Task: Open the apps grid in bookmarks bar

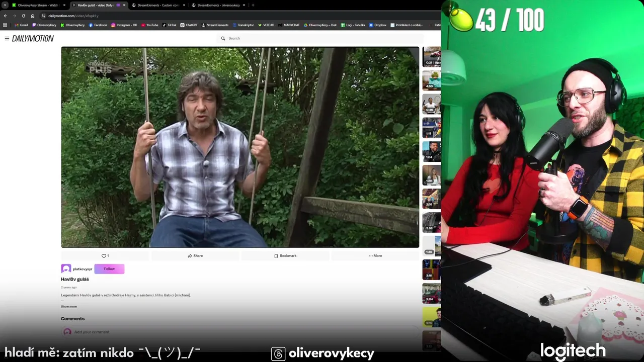Action: [x=5, y=25]
